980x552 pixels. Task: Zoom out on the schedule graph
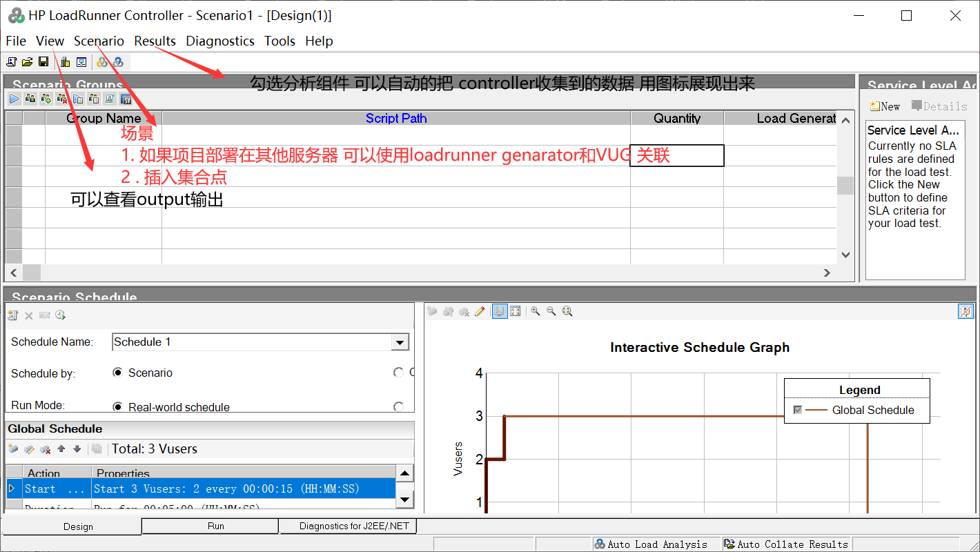click(x=551, y=312)
